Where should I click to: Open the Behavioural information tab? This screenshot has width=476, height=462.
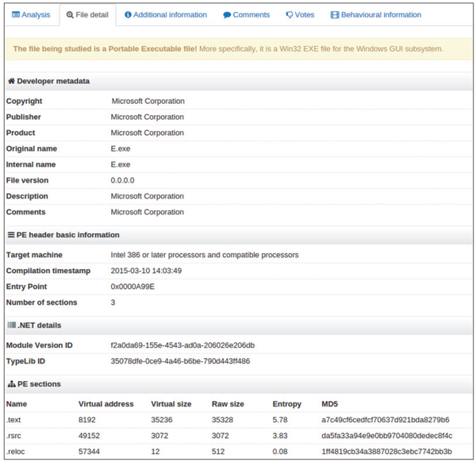pos(376,15)
